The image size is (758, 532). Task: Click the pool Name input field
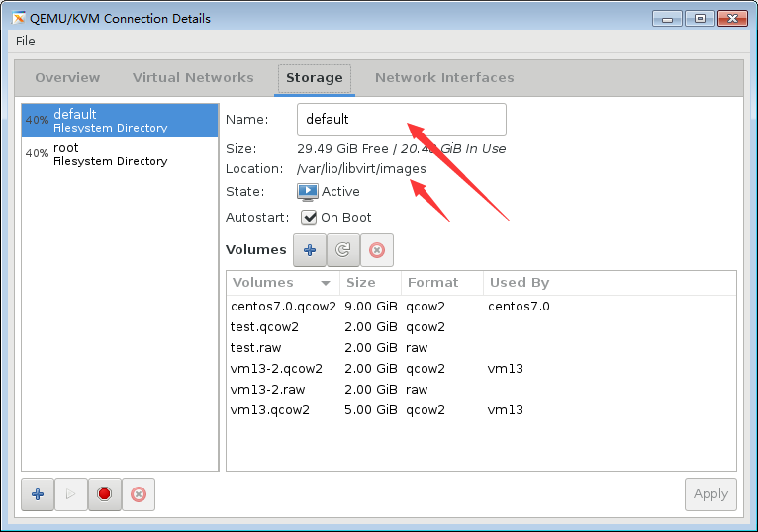coord(401,120)
